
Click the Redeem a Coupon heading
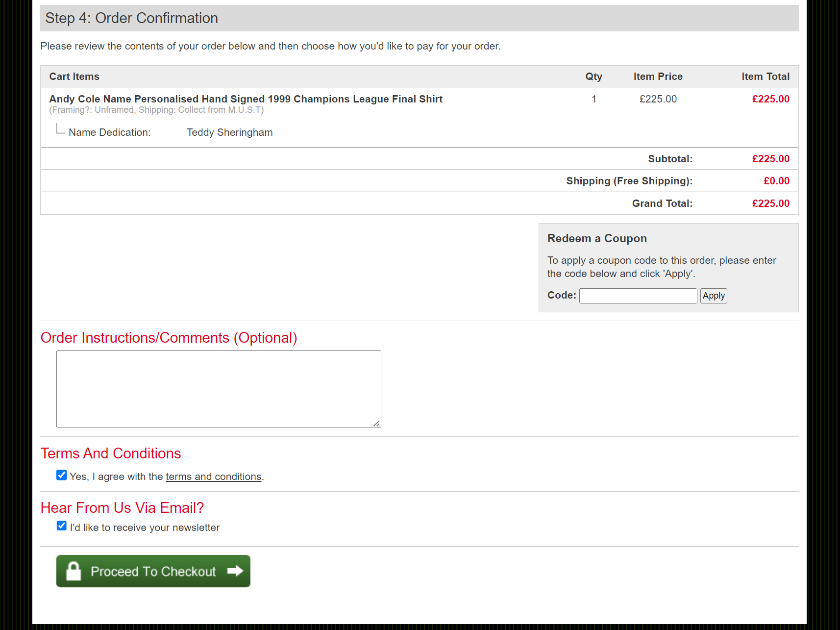pos(597,238)
